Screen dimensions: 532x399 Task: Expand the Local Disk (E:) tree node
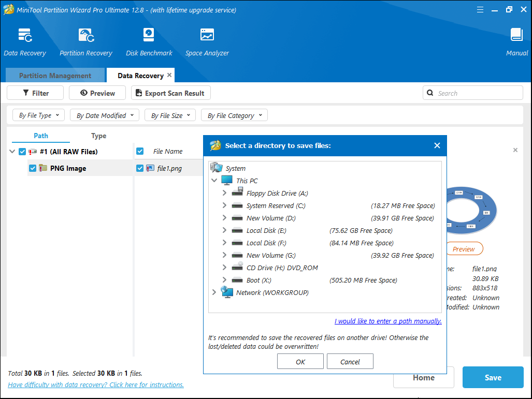[224, 230]
